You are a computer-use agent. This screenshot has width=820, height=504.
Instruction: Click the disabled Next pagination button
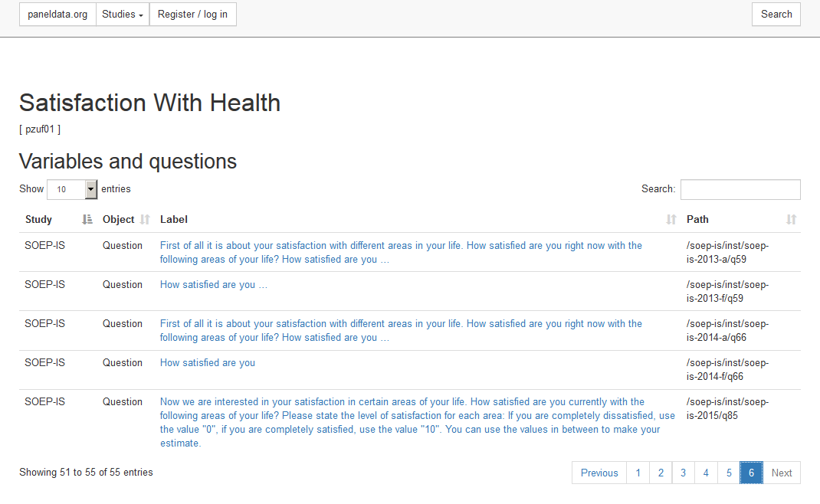(x=782, y=473)
